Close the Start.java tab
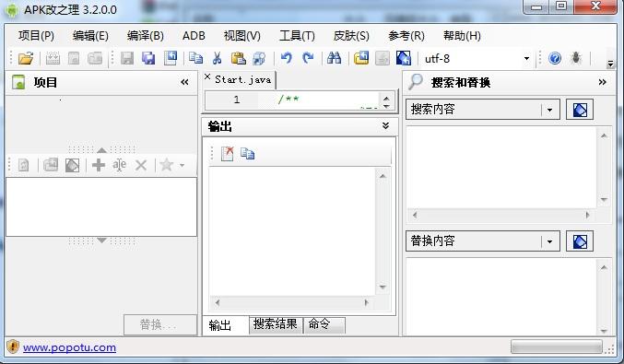Viewport: 624px width, 364px height. (x=207, y=76)
